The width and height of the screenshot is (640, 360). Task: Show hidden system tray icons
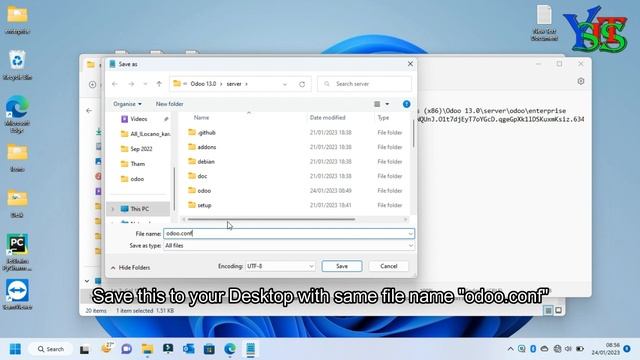click(x=510, y=349)
